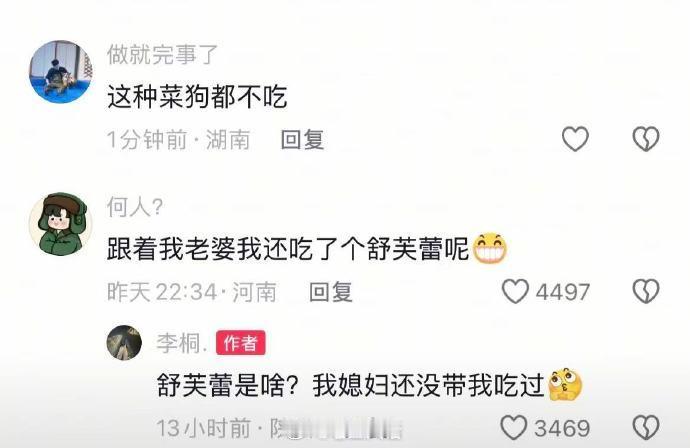Open 做就完事了's profile avatar

(x=61, y=72)
